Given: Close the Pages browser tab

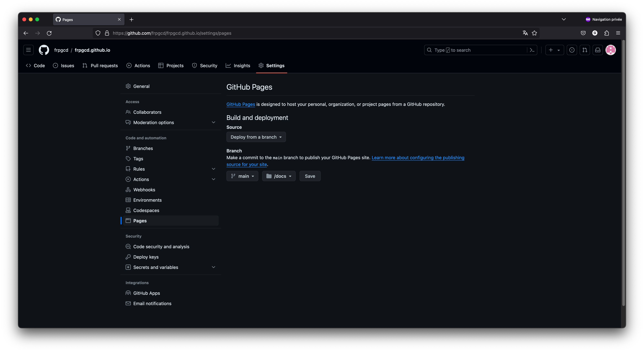Looking at the screenshot, I should 119,20.
